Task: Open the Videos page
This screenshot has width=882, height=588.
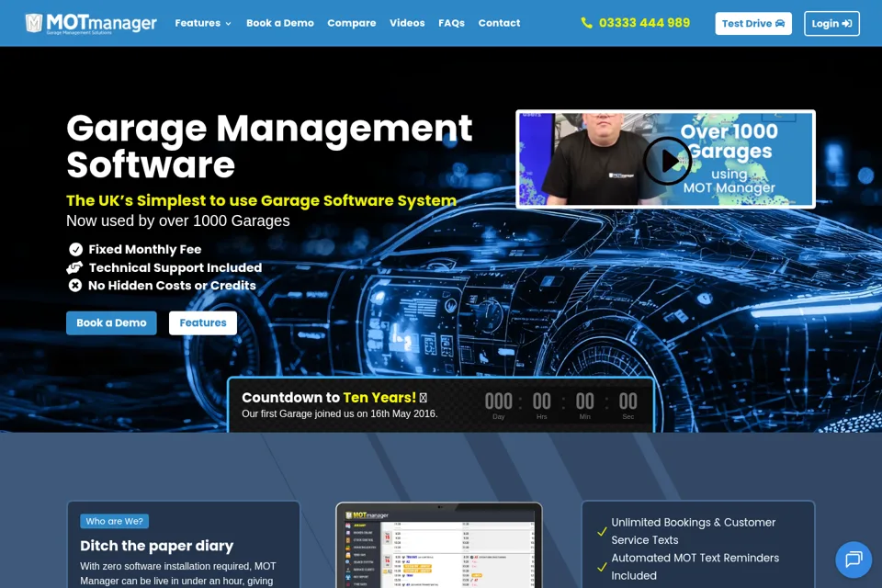Action: tap(407, 23)
